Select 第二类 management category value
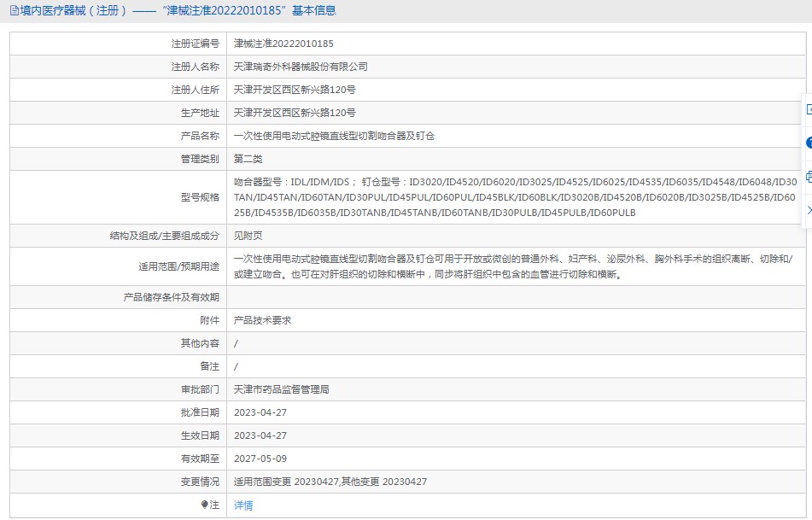812x520 pixels. pos(248,159)
